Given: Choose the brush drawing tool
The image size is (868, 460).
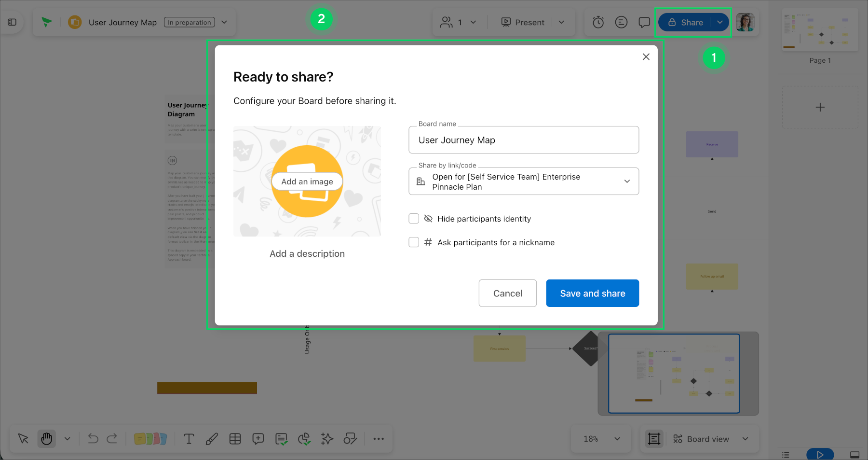Looking at the screenshot, I should [212, 439].
